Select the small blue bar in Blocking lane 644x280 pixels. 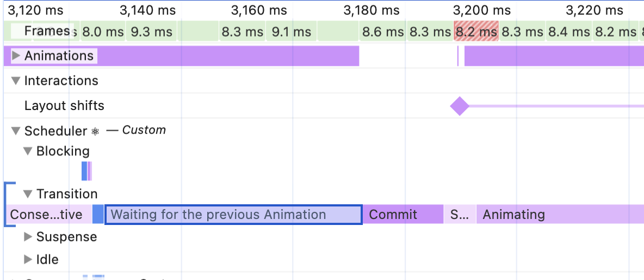click(x=84, y=171)
